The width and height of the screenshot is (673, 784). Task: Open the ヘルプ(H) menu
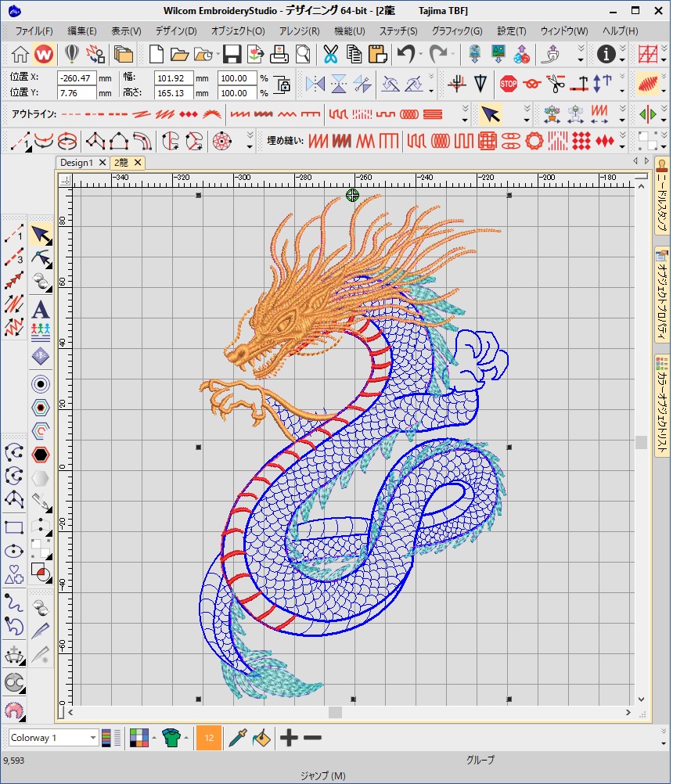pyautogui.click(x=620, y=31)
